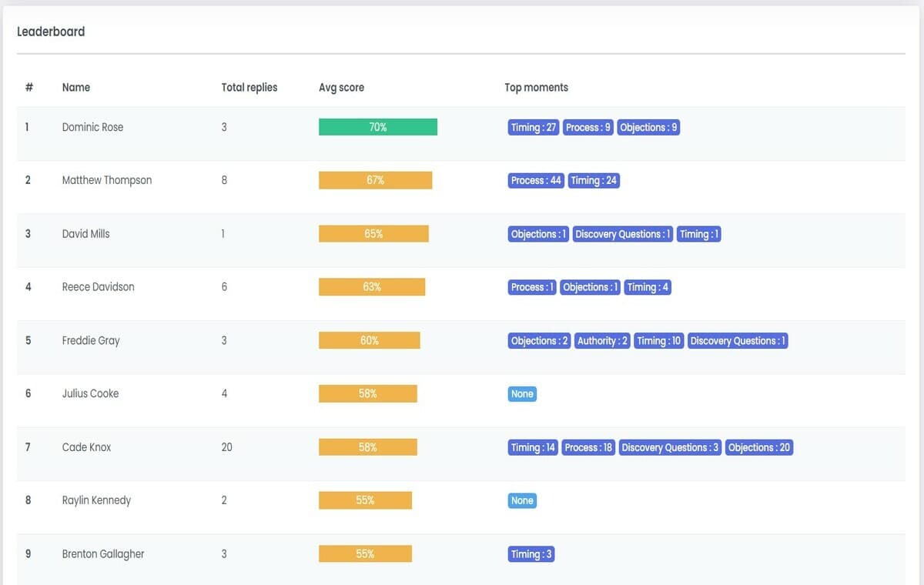Click the 65% score bar
This screenshot has height=585, width=924.
point(373,234)
